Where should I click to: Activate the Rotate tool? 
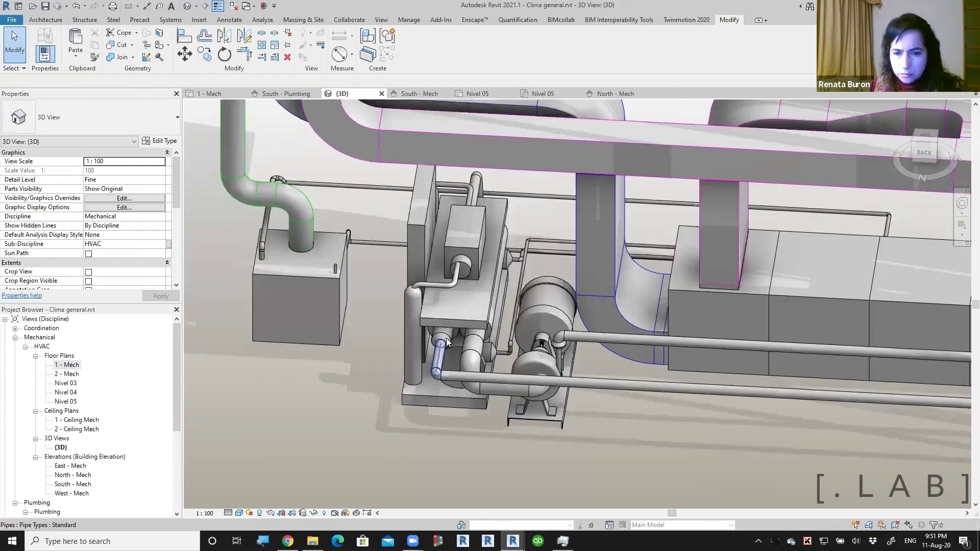point(225,54)
